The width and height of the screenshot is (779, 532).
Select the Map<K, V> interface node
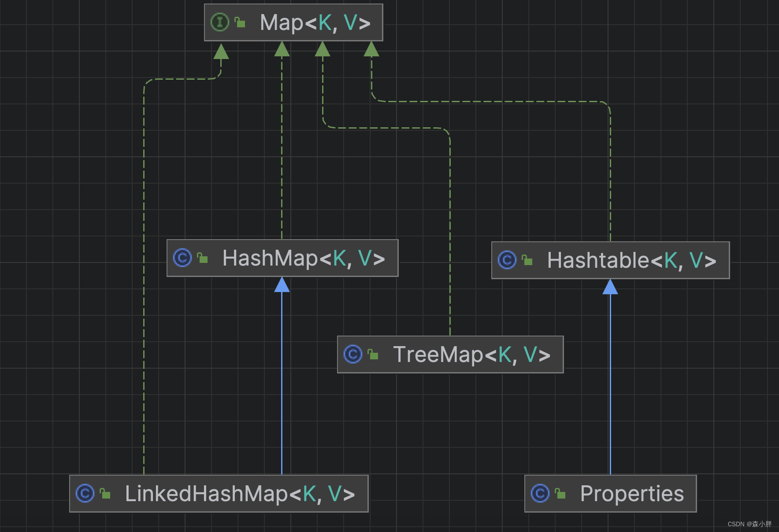pos(293,22)
